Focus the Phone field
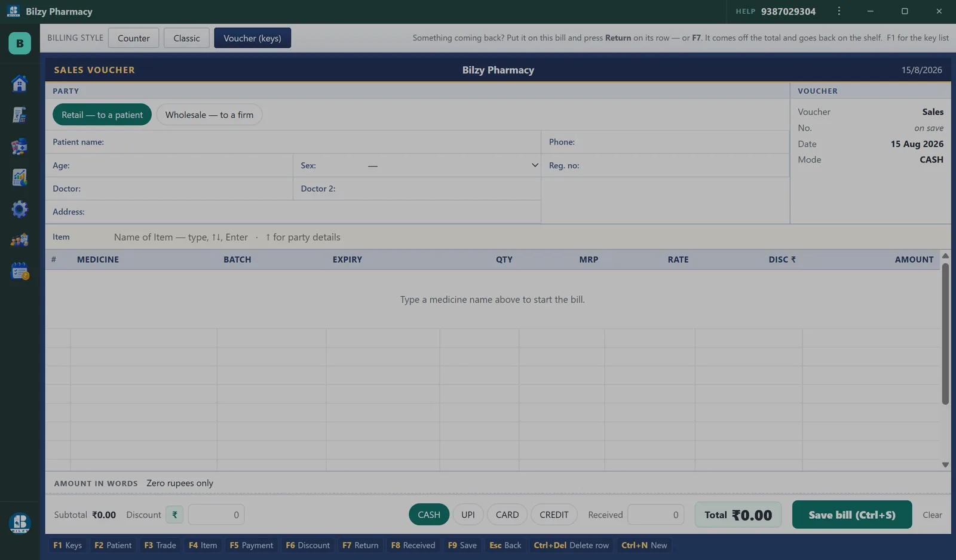This screenshot has width=956, height=560. [x=665, y=142]
